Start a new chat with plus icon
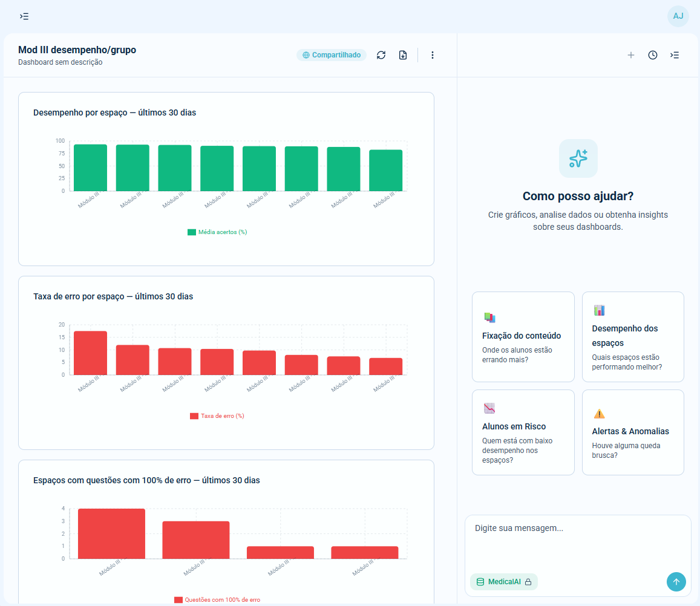The image size is (700, 606). [x=631, y=55]
